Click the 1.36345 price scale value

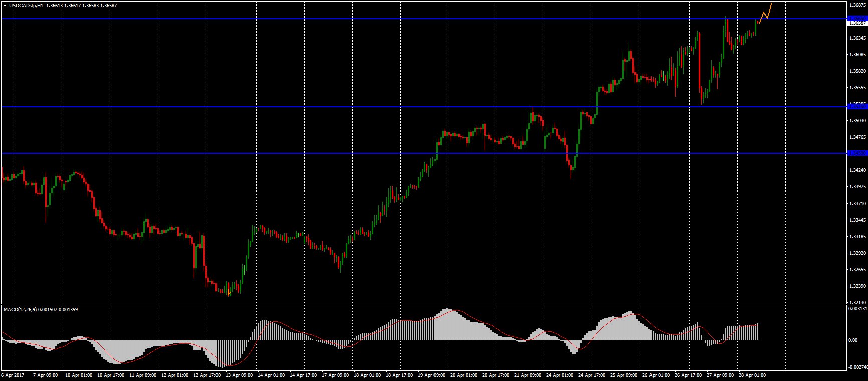[858, 38]
